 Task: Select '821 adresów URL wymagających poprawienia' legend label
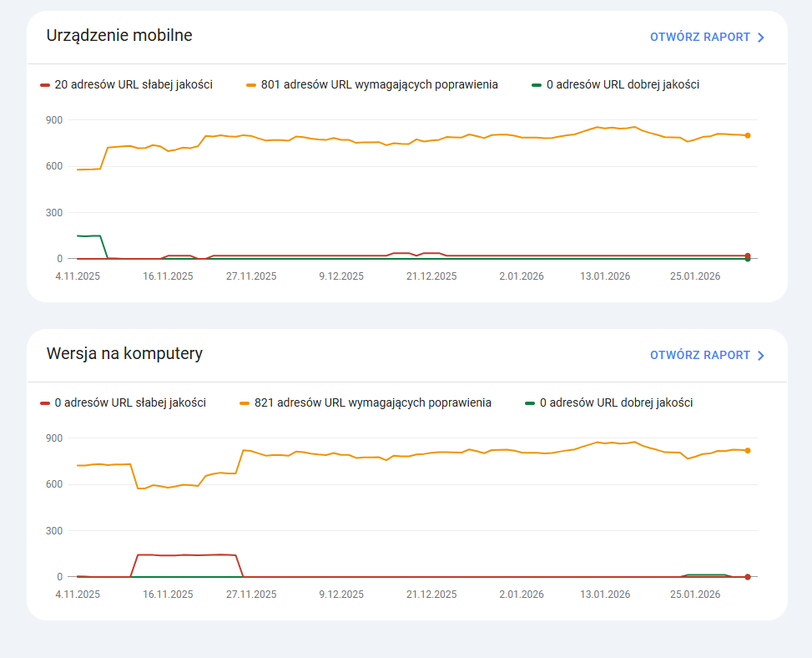pos(372,402)
